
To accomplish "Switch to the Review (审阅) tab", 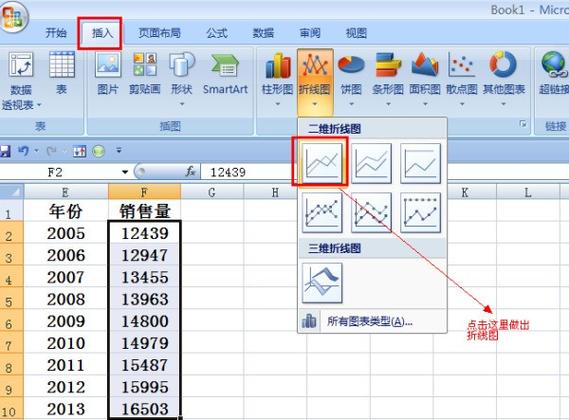I will (310, 33).
